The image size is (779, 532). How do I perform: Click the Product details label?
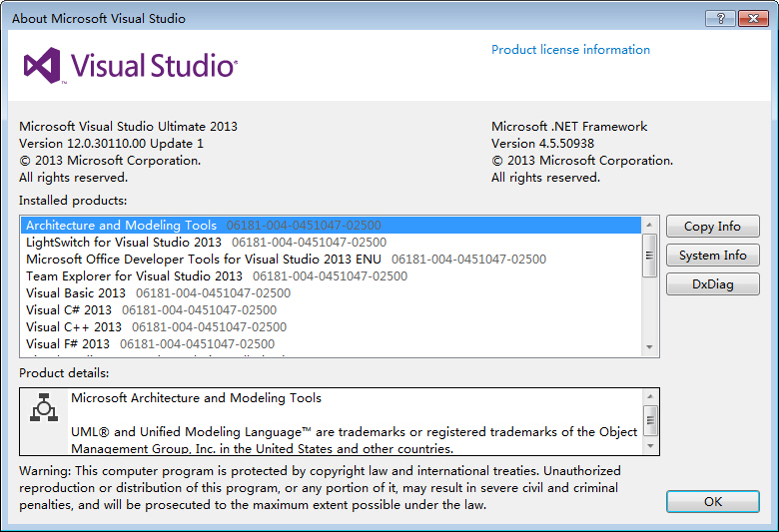click(64, 373)
